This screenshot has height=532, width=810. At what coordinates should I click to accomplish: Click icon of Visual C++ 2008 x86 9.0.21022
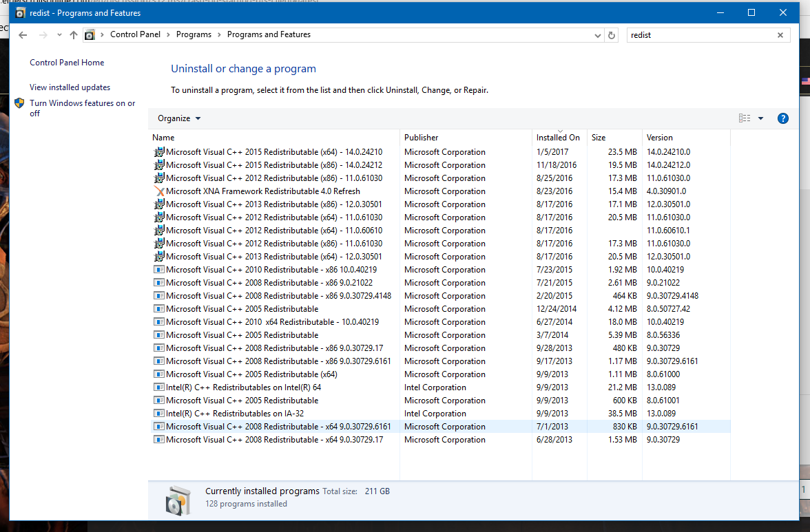(x=159, y=282)
